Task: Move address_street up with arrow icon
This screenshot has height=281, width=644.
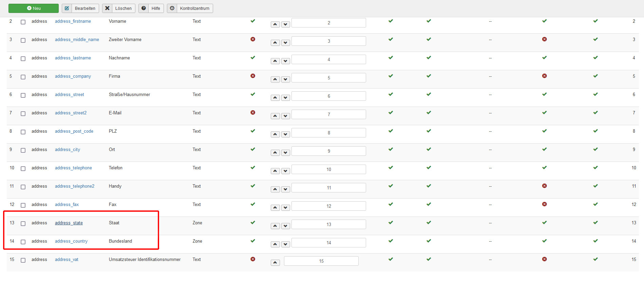Action: (275, 98)
